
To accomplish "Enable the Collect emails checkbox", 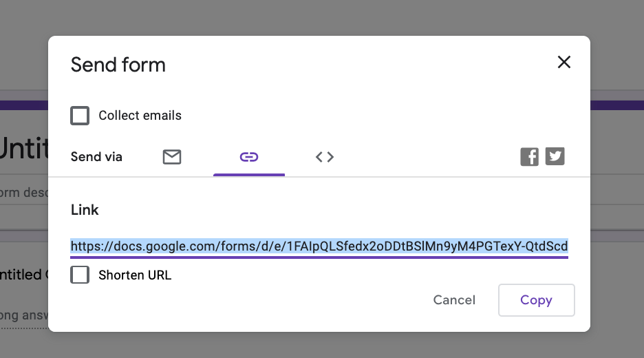I will click(80, 116).
